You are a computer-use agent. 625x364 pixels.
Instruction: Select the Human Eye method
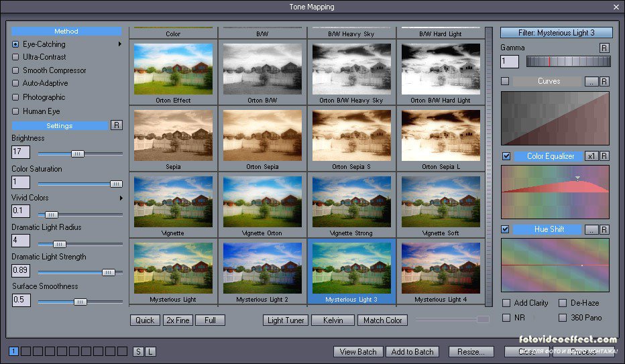click(15, 111)
